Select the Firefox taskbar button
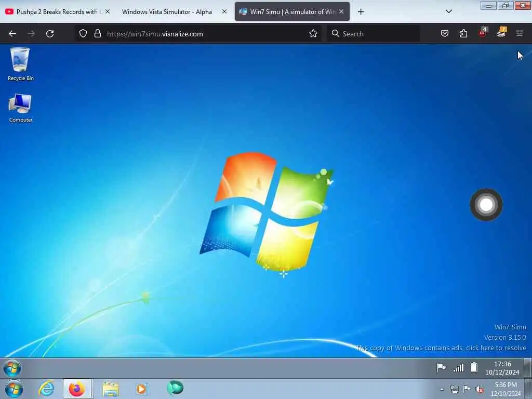This screenshot has height=399, width=532. 77,389
